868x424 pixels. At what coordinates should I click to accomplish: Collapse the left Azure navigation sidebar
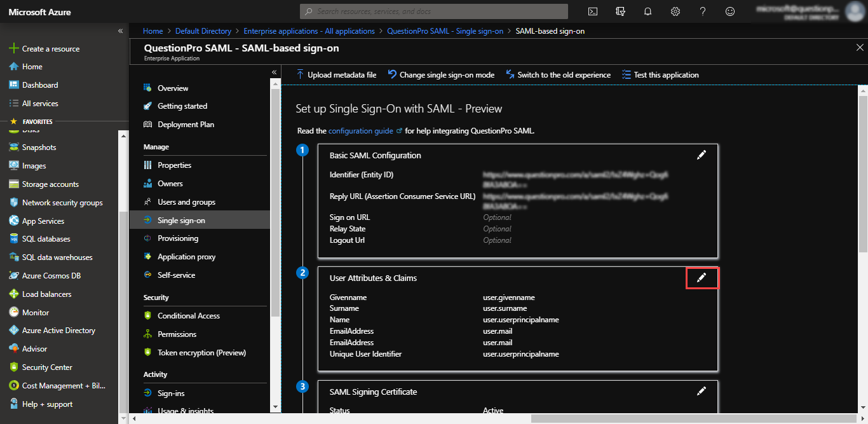(x=120, y=31)
